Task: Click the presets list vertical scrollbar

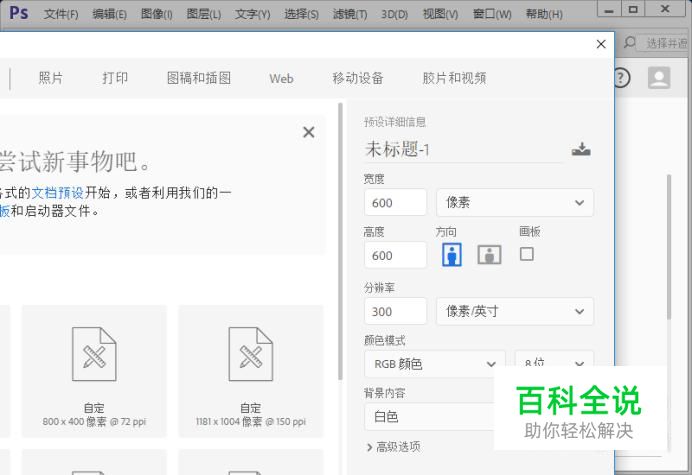Action: pyautogui.click(x=340, y=241)
